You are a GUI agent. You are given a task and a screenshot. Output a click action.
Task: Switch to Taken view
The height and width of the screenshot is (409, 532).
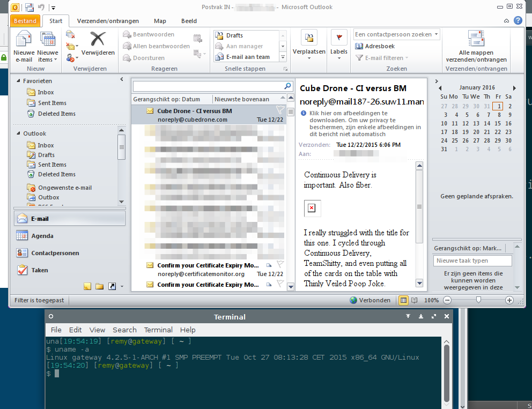(70, 270)
